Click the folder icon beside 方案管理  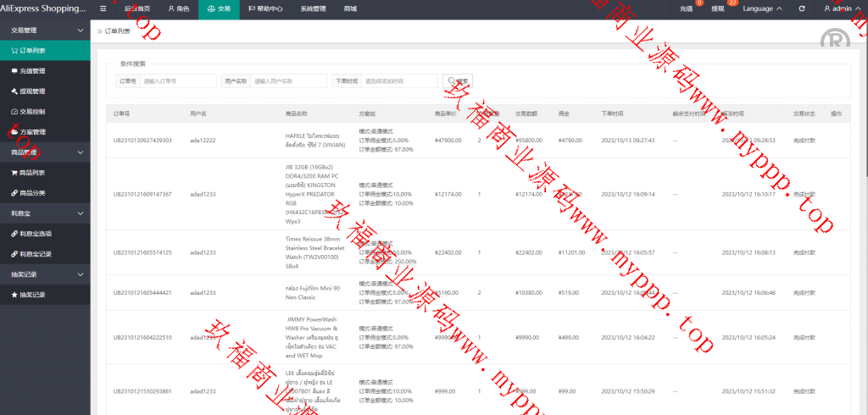pyautogui.click(x=14, y=131)
